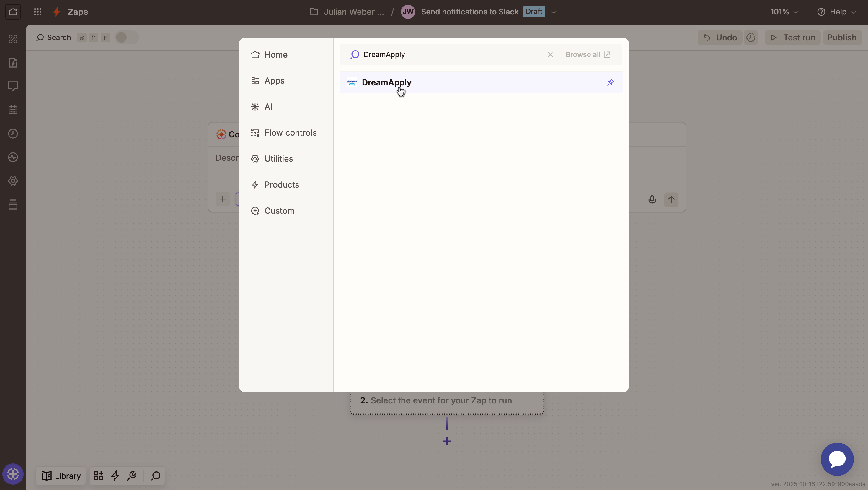Open the comments icon in left sidebar
The height and width of the screenshot is (490, 868).
tap(13, 86)
